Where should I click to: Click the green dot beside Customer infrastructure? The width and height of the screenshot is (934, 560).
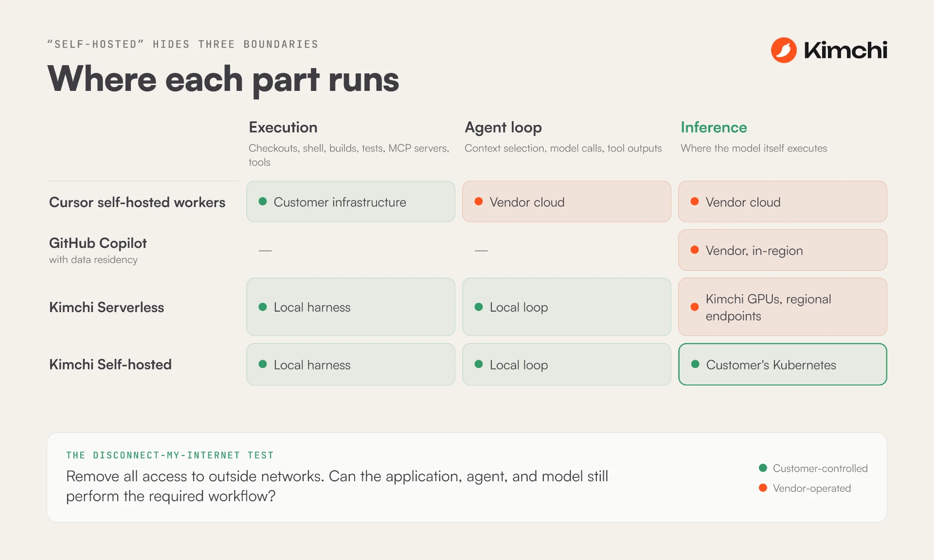tap(263, 201)
